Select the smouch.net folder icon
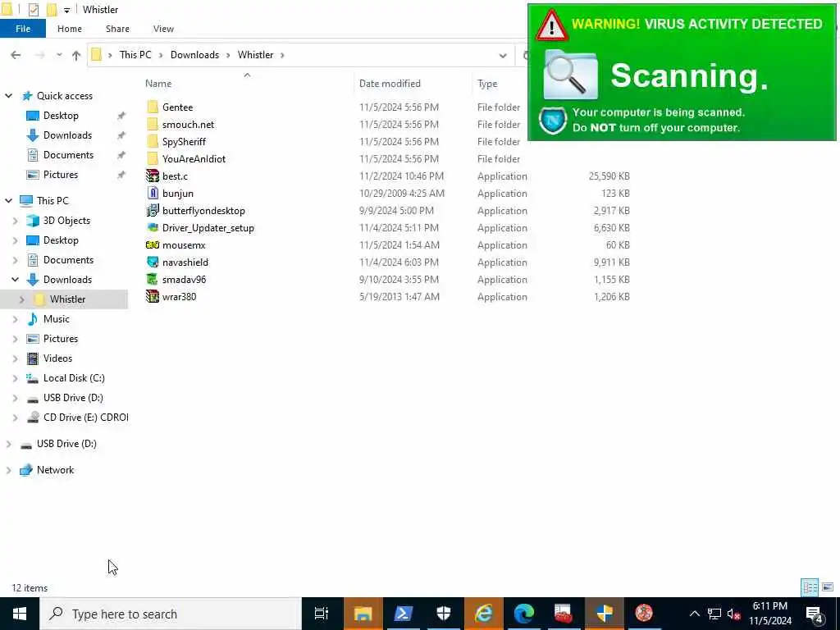 (x=153, y=125)
